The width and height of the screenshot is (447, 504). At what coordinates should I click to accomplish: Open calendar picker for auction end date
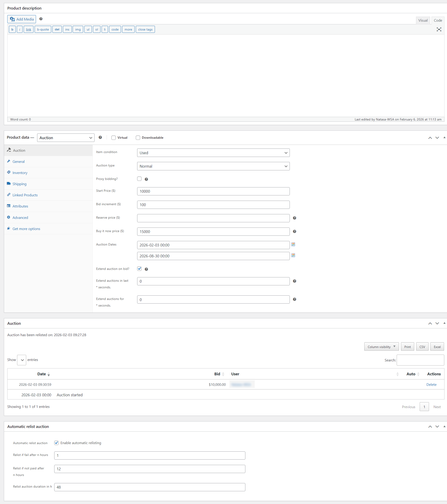(x=293, y=255)
